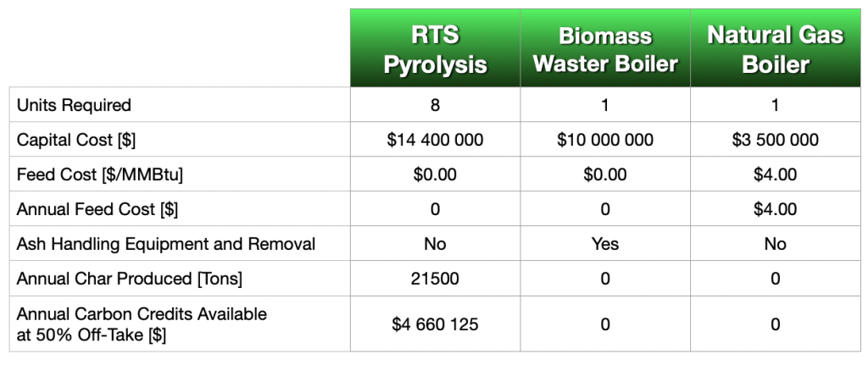This screenshot has width=868, height=365.
Task: Select the 8 units required cell
Action: tap(435, 104)
